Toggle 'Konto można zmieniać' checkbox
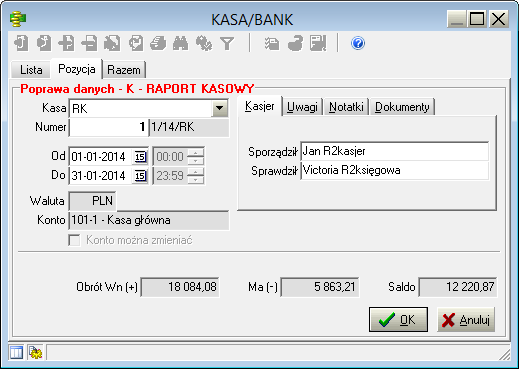 (x=74, y=240)
